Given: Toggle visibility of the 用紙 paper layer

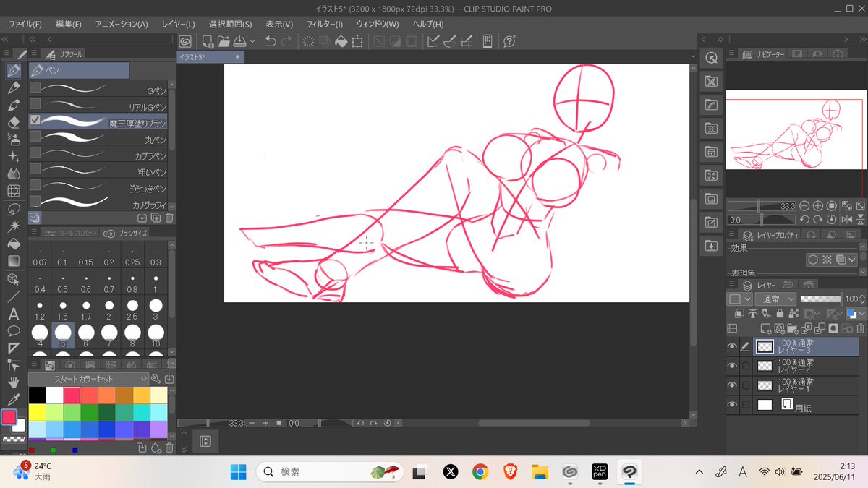Looking at the screenshot, I should (x=733, y=405).
